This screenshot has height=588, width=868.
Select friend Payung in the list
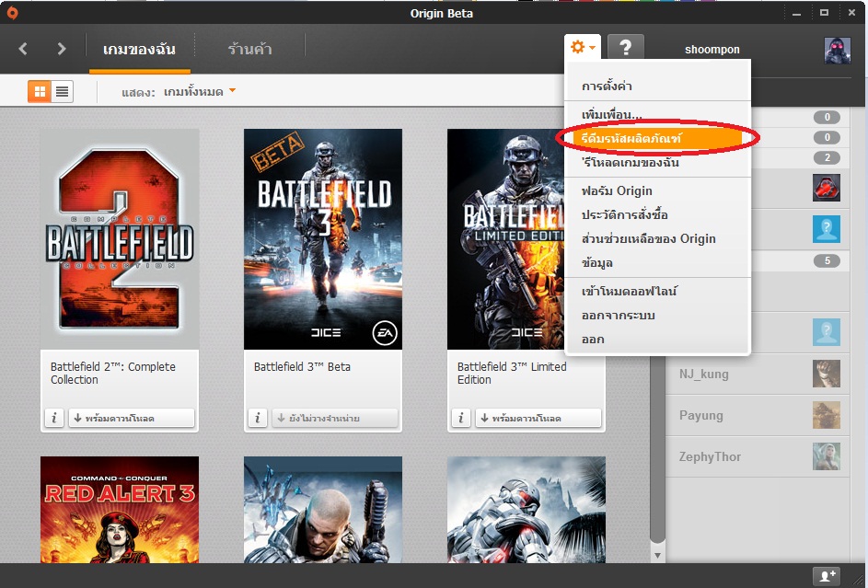click(x=758, y=415)
